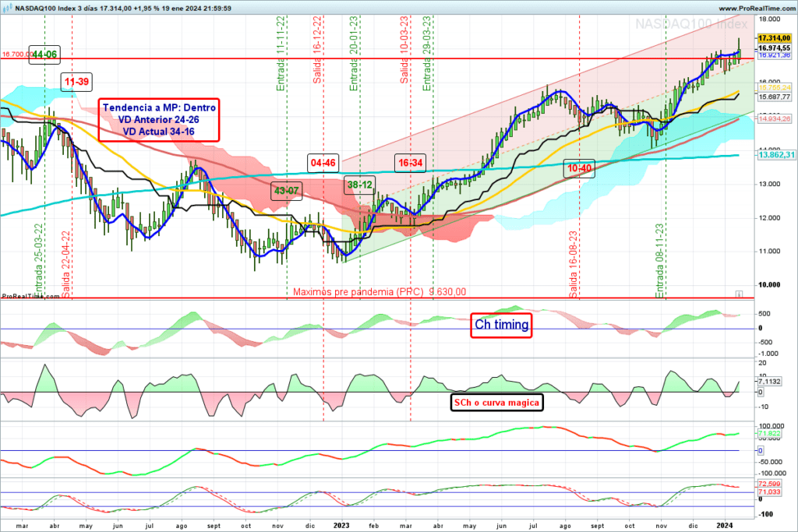Viewport: 798px width, 532px height.
Task: Select the green "38-12" annotation box
Action: tap(360, 185)
